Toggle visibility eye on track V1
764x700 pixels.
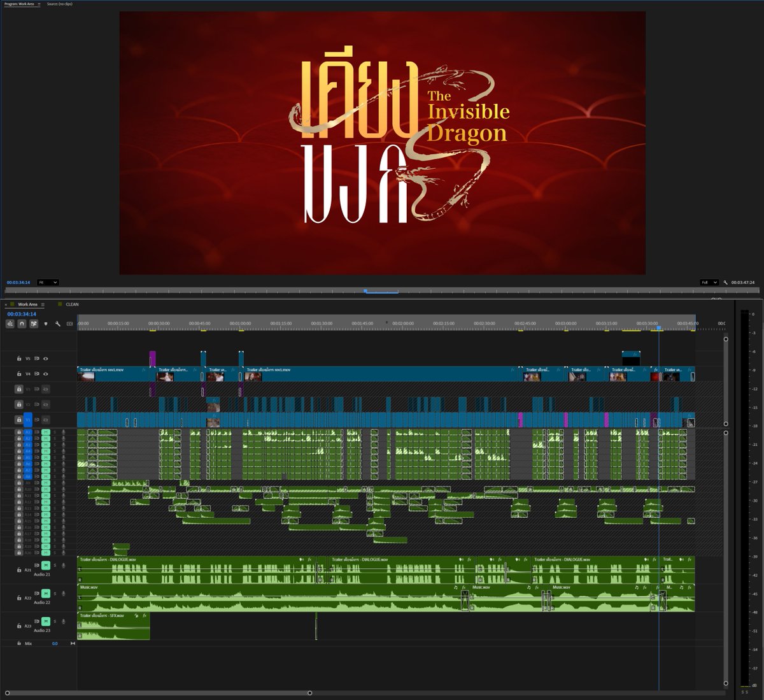[x=46, y=420]
